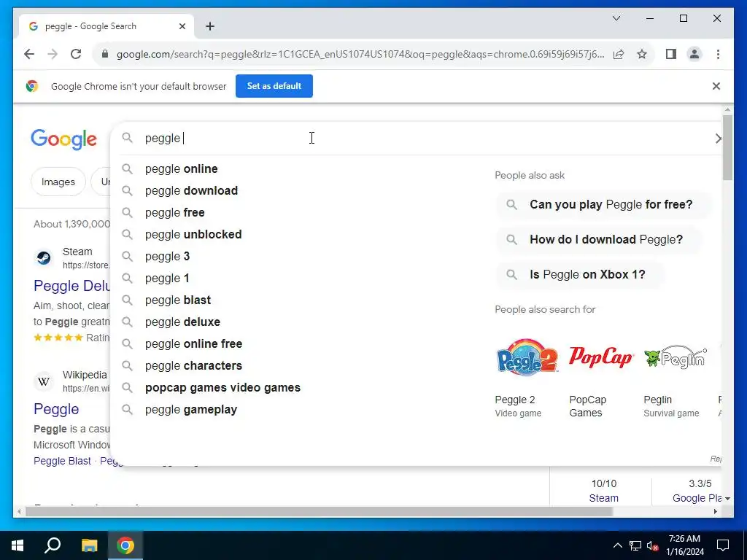
Task: Open Windows taskbar search
Action: click(x=53, y=545)
